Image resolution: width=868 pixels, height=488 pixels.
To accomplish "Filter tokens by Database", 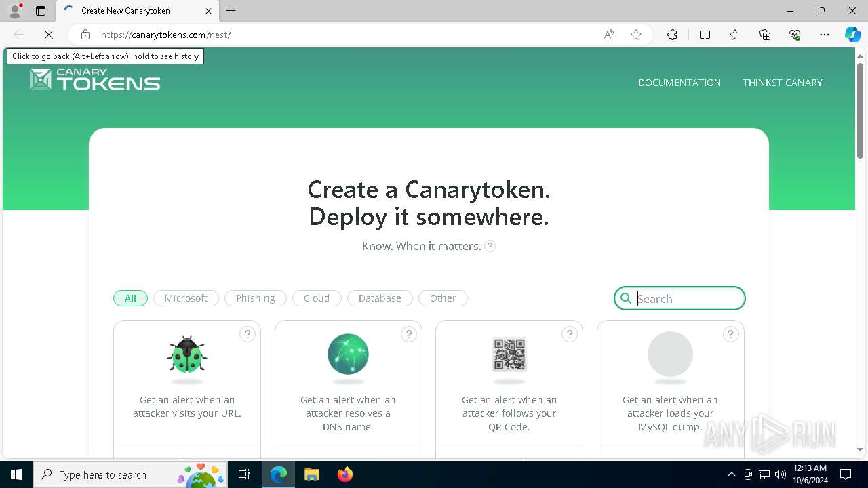I will coord(380,298).
